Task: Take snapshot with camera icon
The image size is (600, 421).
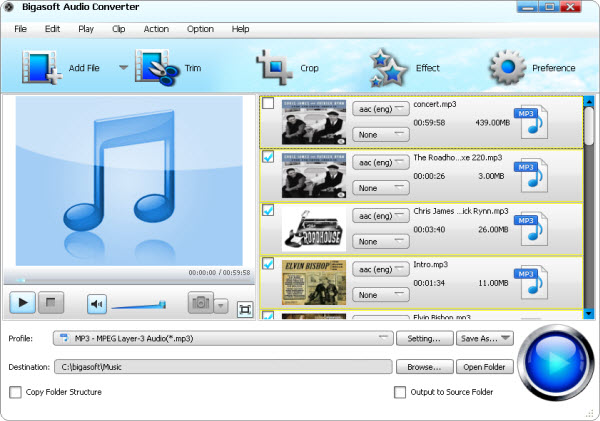Action: pos(201,303)
